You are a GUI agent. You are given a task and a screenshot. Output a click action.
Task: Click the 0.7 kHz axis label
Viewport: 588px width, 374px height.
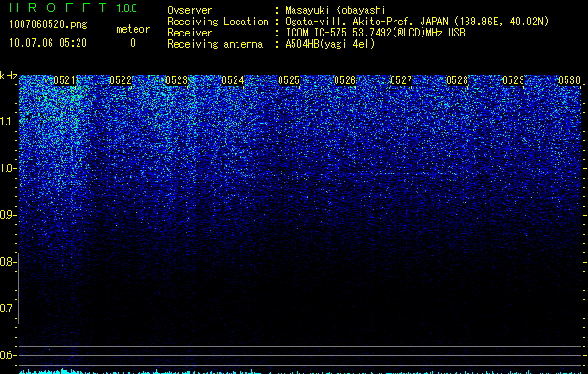coord(8,309)
